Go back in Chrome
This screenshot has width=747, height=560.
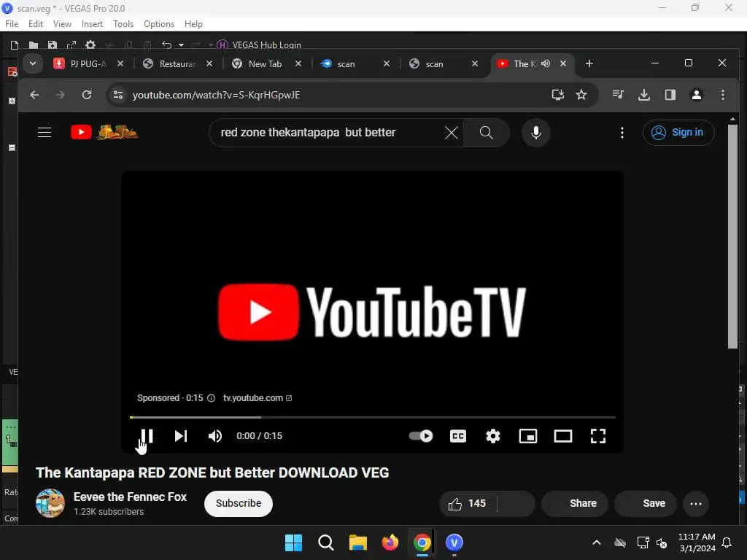click(x=34, y=95)
